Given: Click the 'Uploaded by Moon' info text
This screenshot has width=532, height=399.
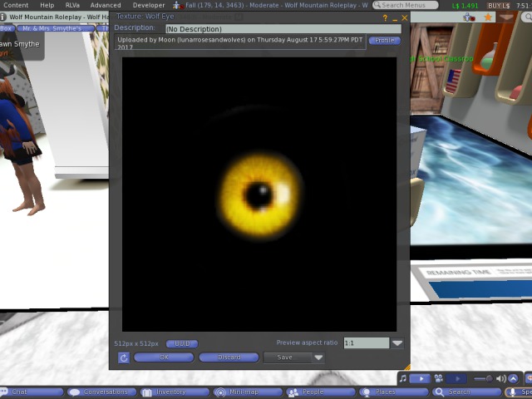Looking at the screenshot, I should point(240,42).
